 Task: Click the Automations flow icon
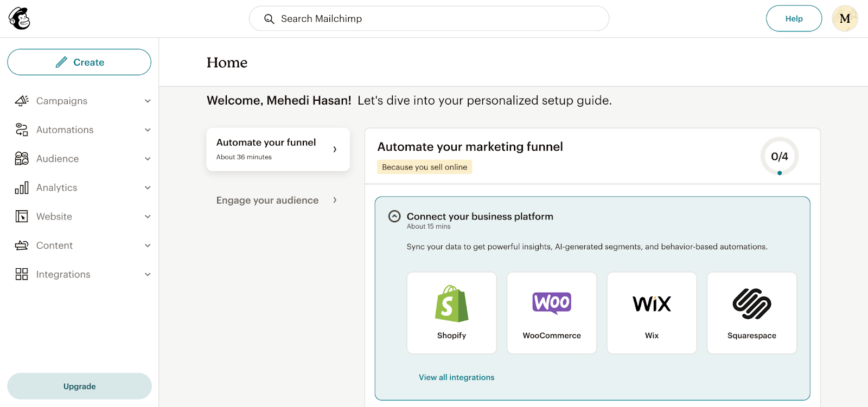(22, 130)
